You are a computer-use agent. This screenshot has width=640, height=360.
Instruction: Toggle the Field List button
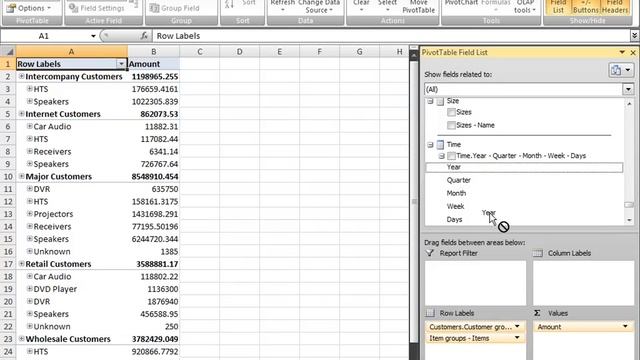558,7
